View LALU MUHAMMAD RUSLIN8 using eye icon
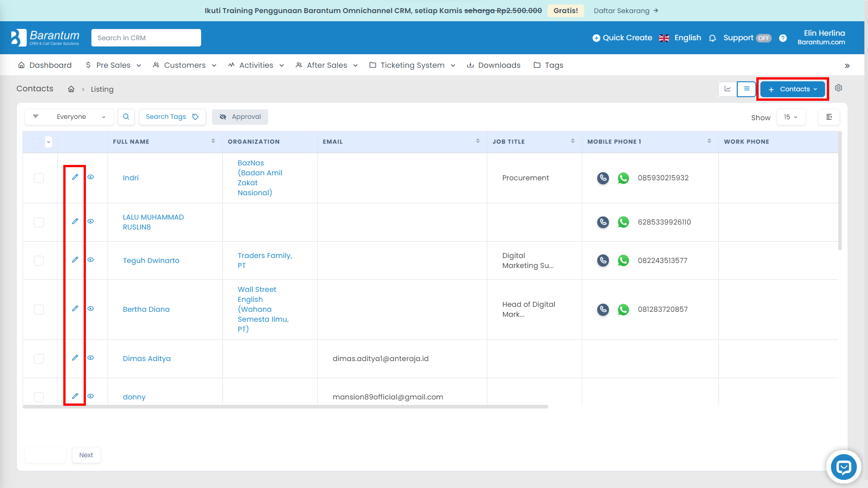868x488 pixels. tap(90, 221)
